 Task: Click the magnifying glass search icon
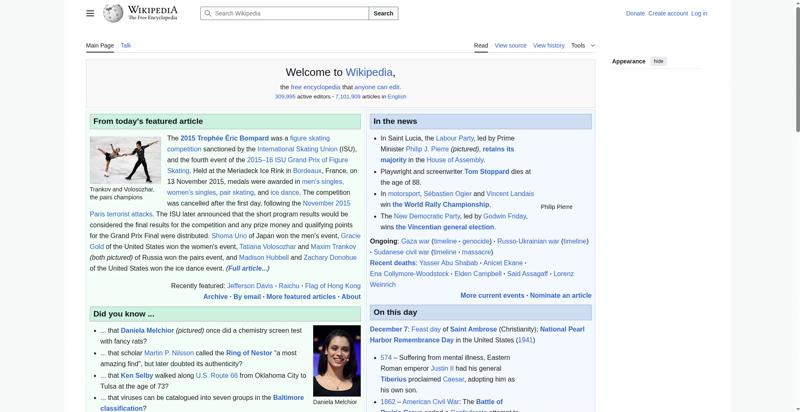point(207,13)
